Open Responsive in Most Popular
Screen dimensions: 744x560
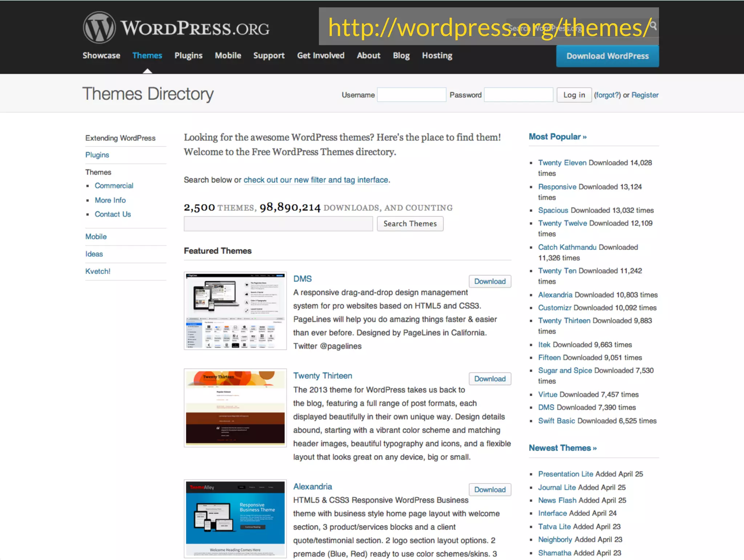point(557,187)
